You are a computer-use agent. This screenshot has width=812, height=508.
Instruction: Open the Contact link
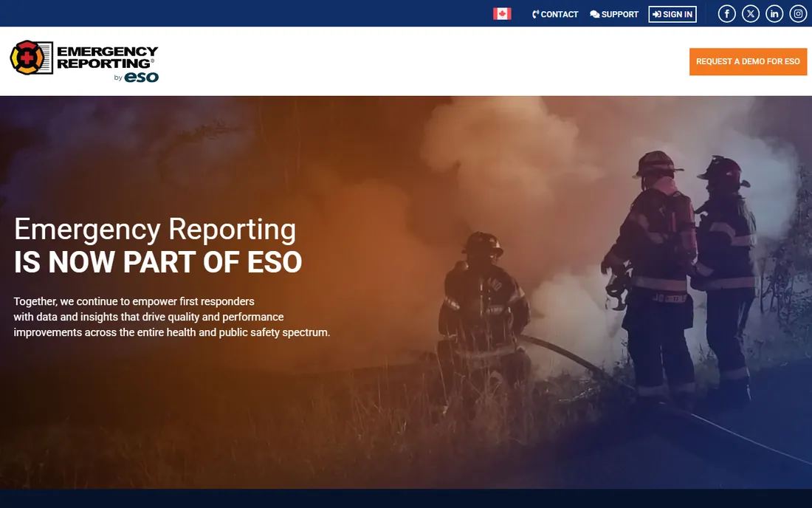(555, 15)
